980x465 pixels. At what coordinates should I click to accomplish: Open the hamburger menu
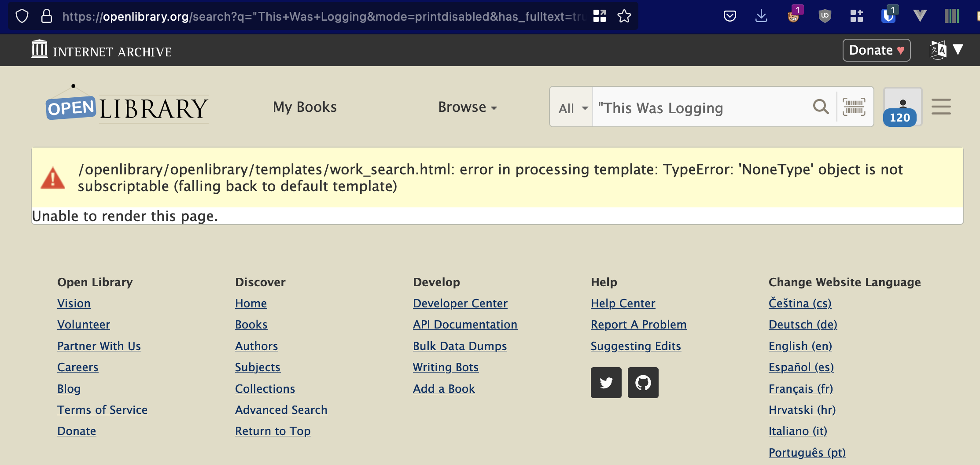[941, 107]
